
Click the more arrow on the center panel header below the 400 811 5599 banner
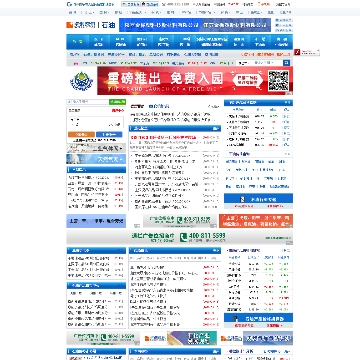pyautogui.click(x=215, y=250)
